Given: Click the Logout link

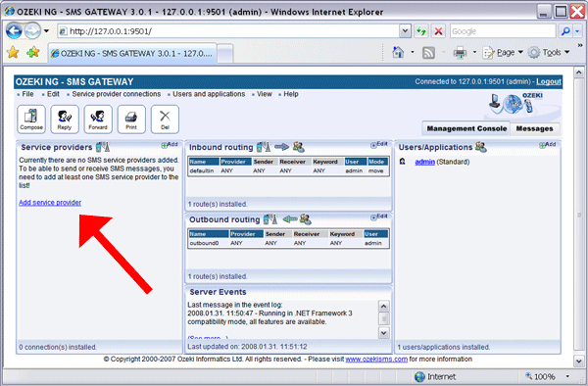Looking at the screenshot, I should coord(549,81).
